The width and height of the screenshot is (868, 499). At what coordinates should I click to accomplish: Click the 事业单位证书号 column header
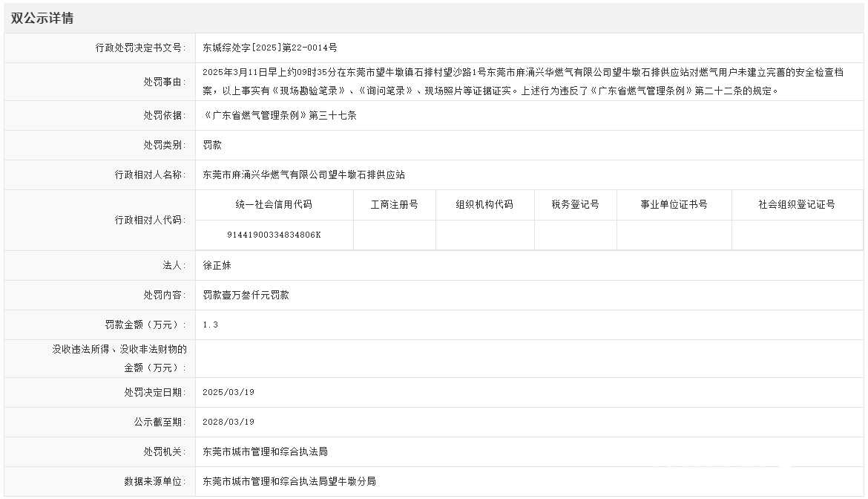pos(674,205)
